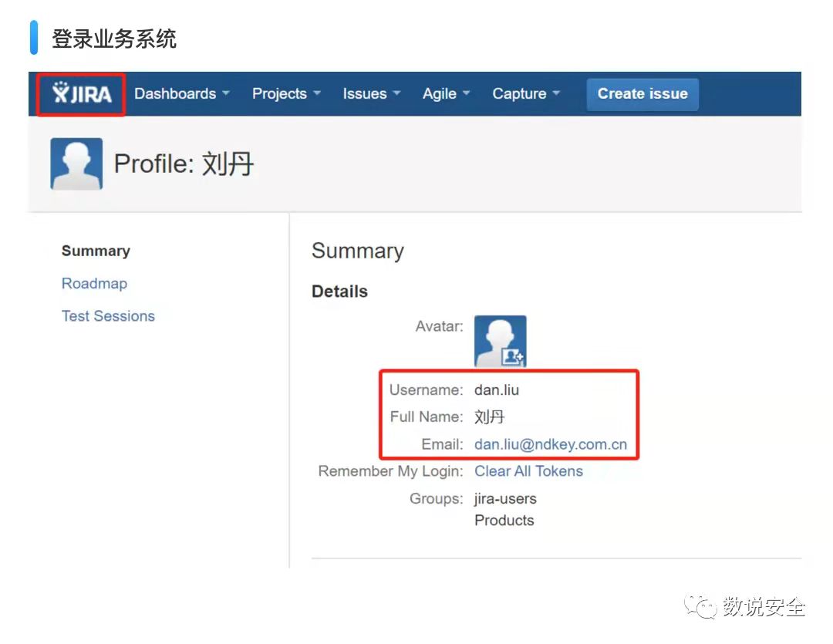Open the Dashboards dropdown menu
The height and width of the screenshot is (644, 833).
pos(182,93)
